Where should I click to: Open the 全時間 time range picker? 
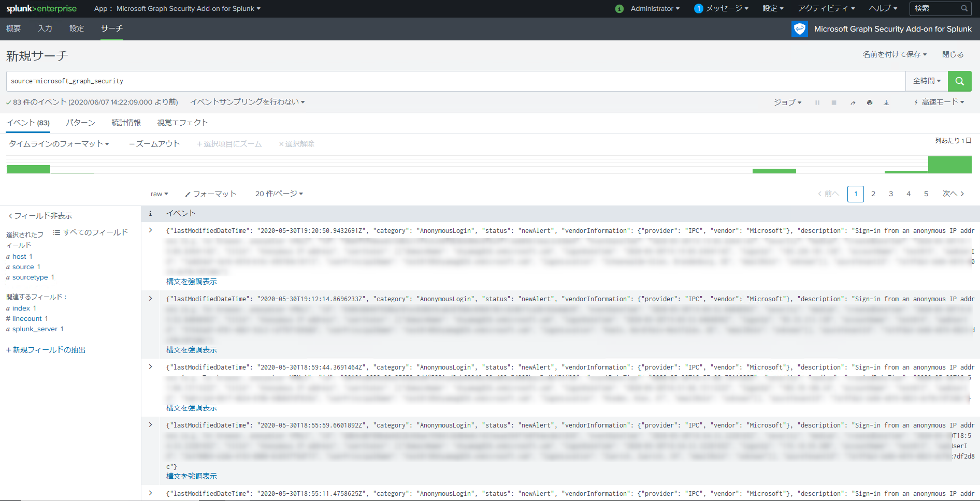(x=927, y=81)
